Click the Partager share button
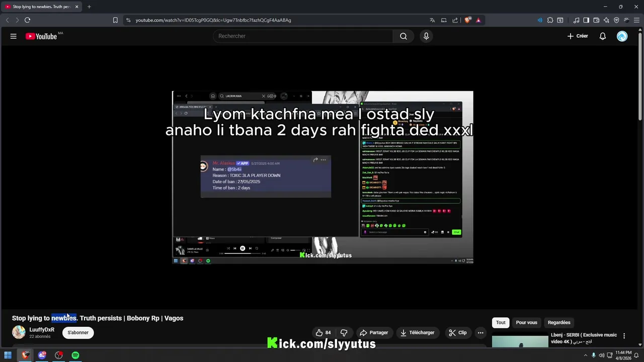Image resolution: width=644 pixels, height=362 pixels. point(374,333)
